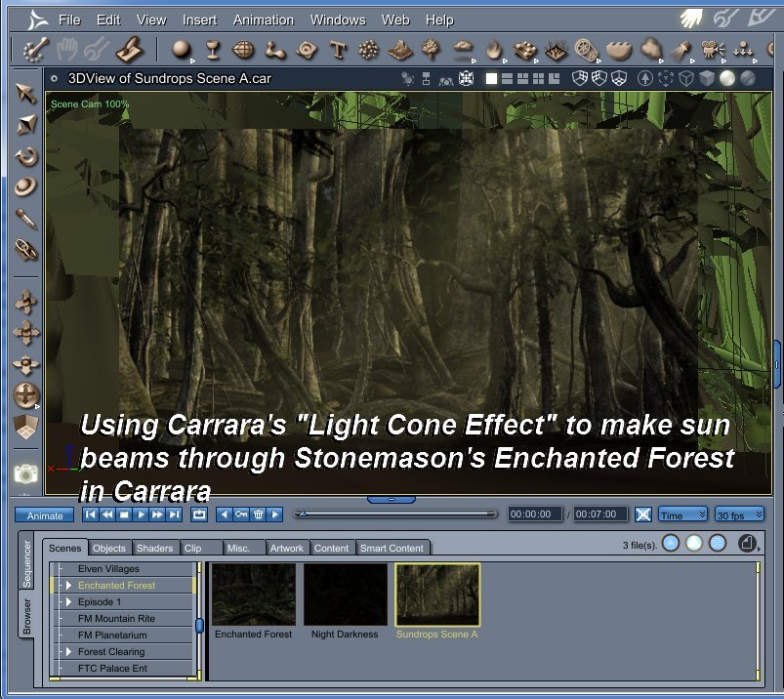Click the current time field 00:00:00

534,514
